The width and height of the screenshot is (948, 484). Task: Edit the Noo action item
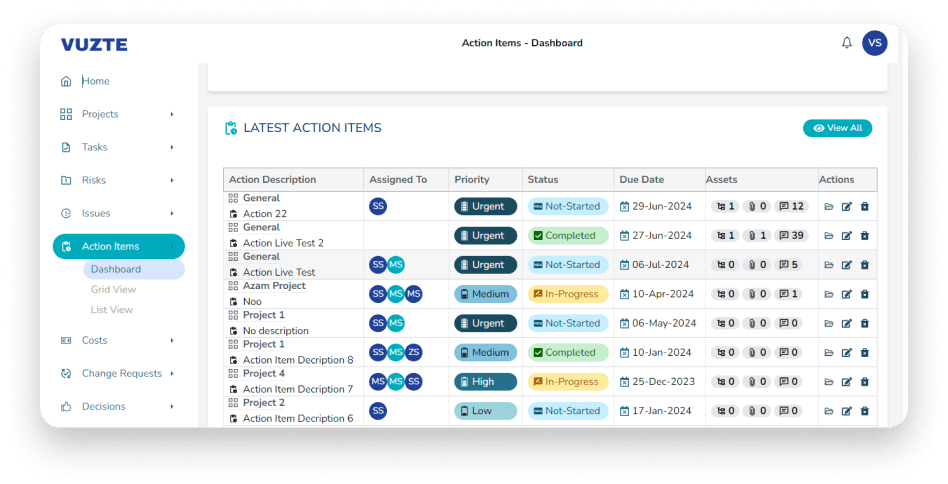click(846, 294)
